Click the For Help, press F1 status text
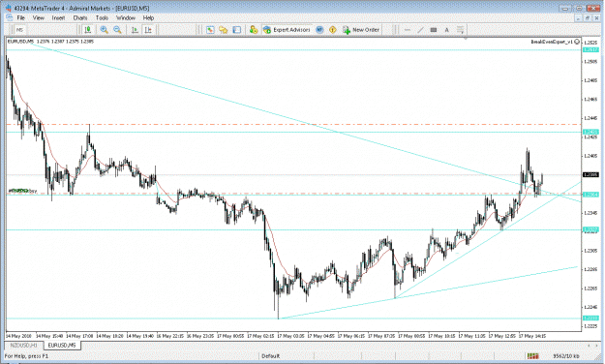 pyautogui.click(x=26, y=356)
